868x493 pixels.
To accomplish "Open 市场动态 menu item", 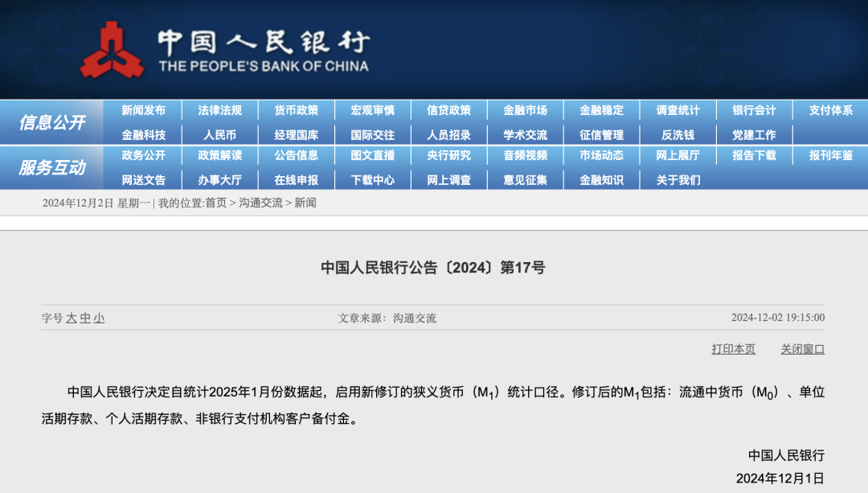I will (602, 155).
